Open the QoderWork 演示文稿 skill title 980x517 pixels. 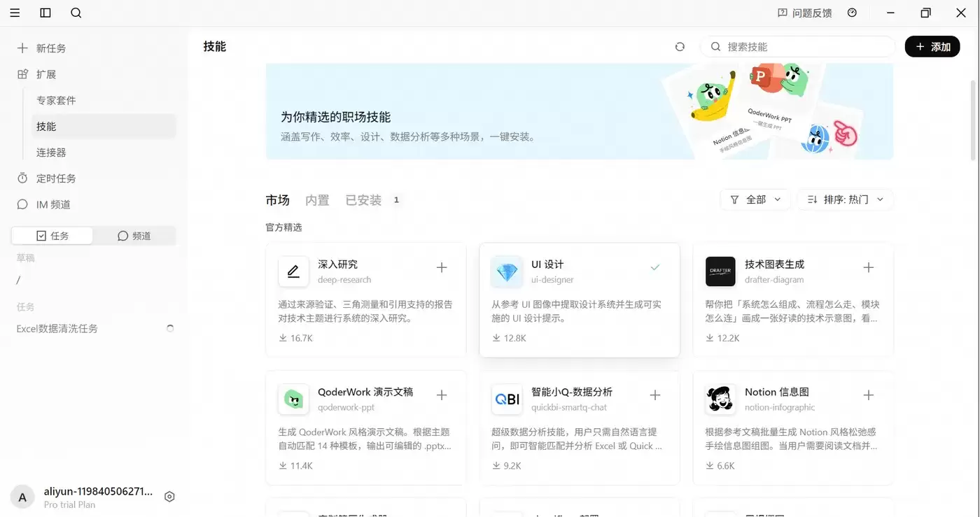tap(365, 392)
